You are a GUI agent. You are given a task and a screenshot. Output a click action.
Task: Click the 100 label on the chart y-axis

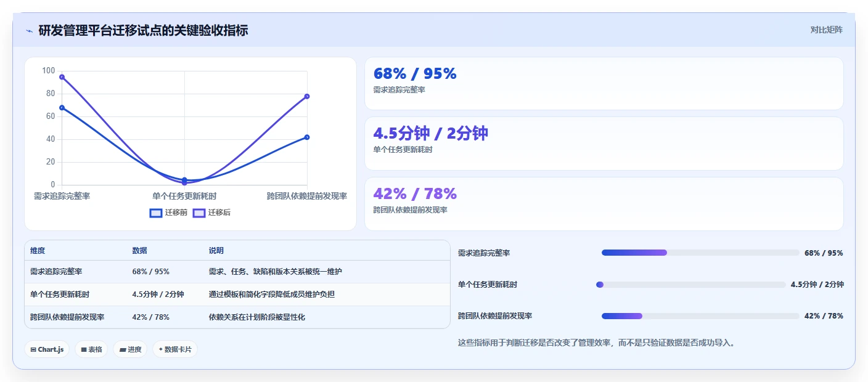coord(48,71)
